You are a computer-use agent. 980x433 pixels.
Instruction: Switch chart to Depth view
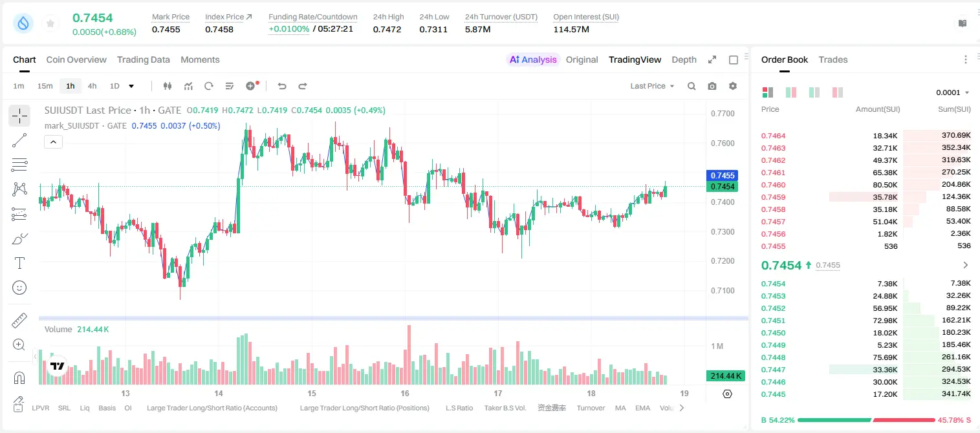684,59
